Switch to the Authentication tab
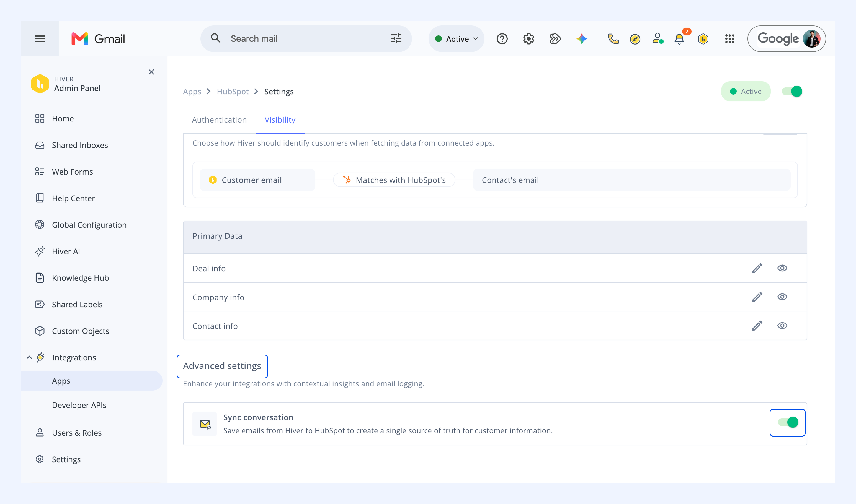 [x=219, y=120]
